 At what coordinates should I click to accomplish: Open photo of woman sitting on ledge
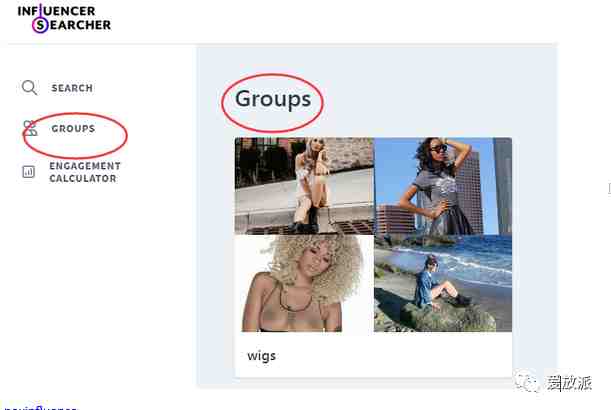304,186
